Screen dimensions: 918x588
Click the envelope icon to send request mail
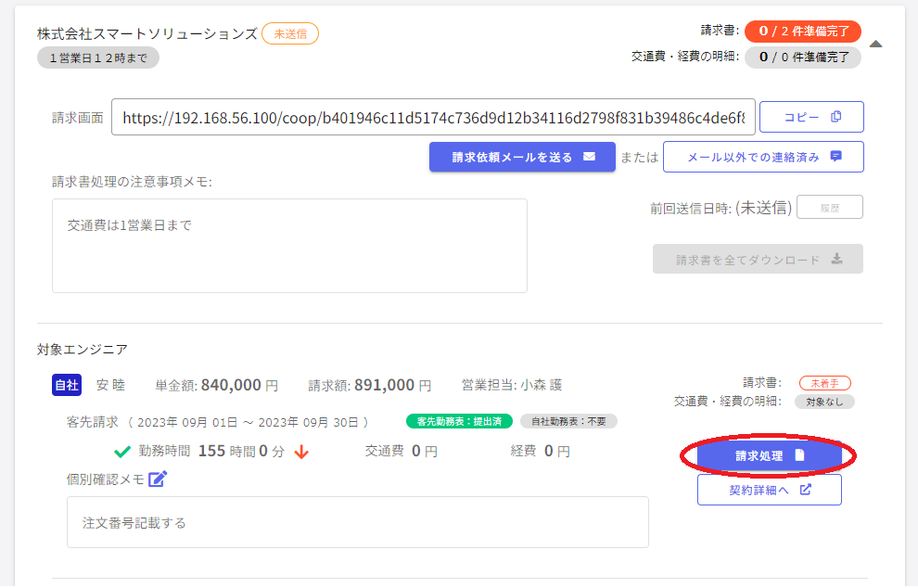pyautogui.click(x=589, y=157)
